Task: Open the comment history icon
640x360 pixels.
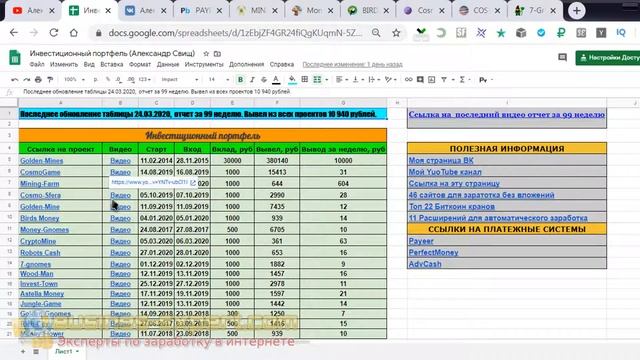Action: tap(562, 58)
